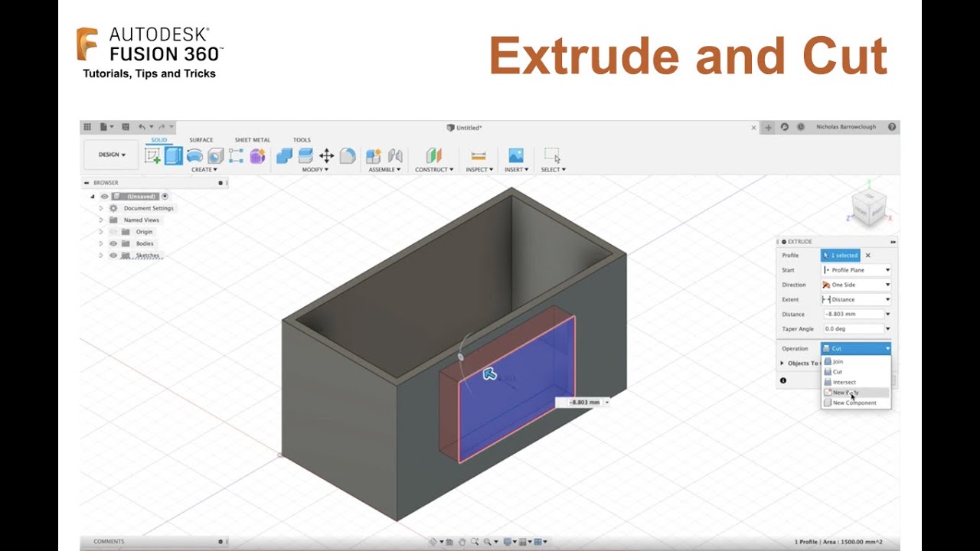The width and height of the screenshot is (980, 551).
Task: Expand the Objects To Cut section
Action: point(782,364)
